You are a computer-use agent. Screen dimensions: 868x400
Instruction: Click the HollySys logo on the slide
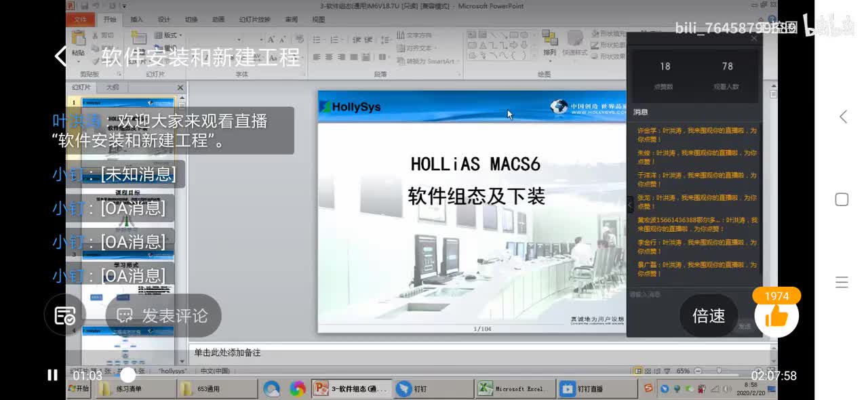point(351,106)
